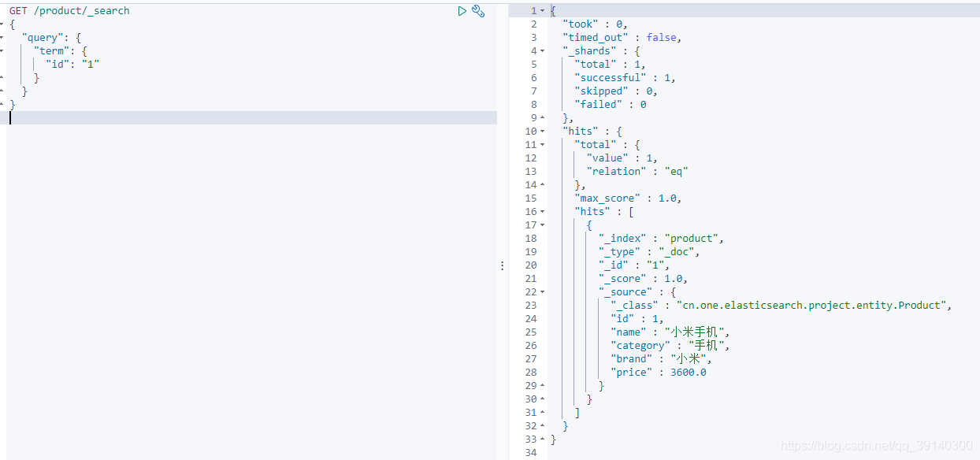
Task: Click the "_class" entity.Product line
Action: [781, 306]
